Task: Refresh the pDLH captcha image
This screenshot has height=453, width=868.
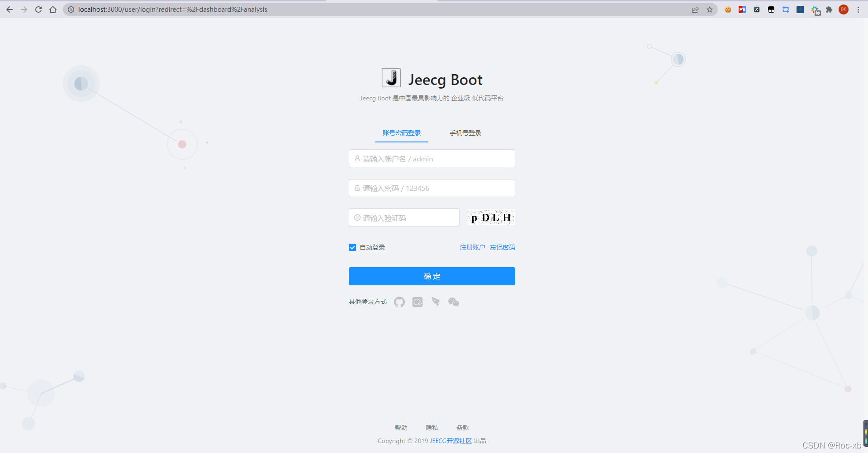Action: [x=491, y=217]
